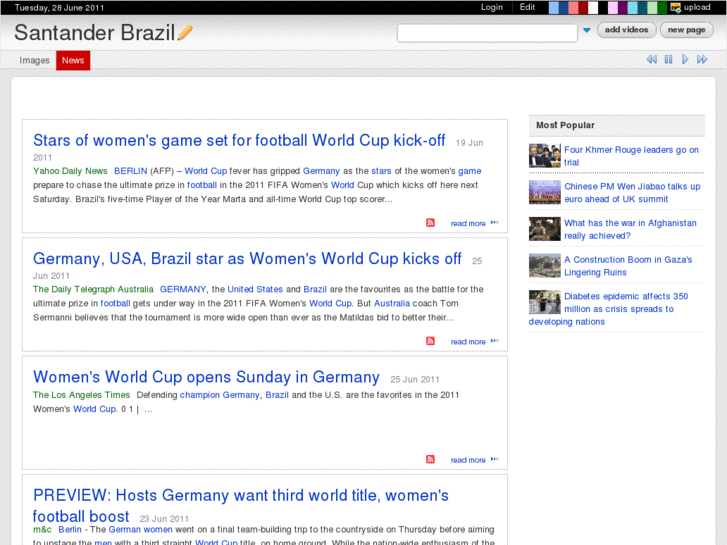This screenshot has width=727, height=545.
Task: Click the upload picture icon
Action: click(x=676, y=7)
